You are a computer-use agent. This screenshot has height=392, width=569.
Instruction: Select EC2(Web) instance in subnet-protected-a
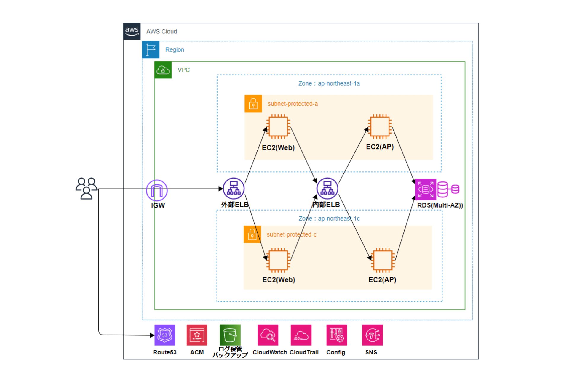coord(278,127)
